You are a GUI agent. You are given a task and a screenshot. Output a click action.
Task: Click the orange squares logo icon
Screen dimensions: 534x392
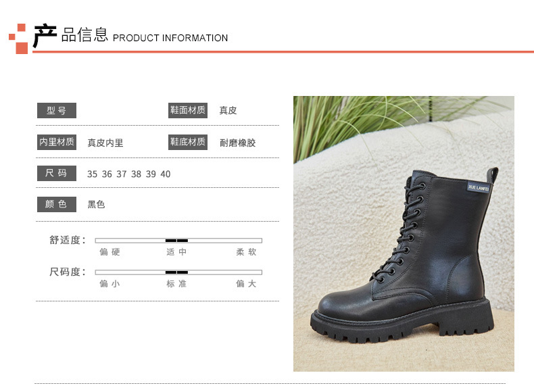click(x=18, y=39)
